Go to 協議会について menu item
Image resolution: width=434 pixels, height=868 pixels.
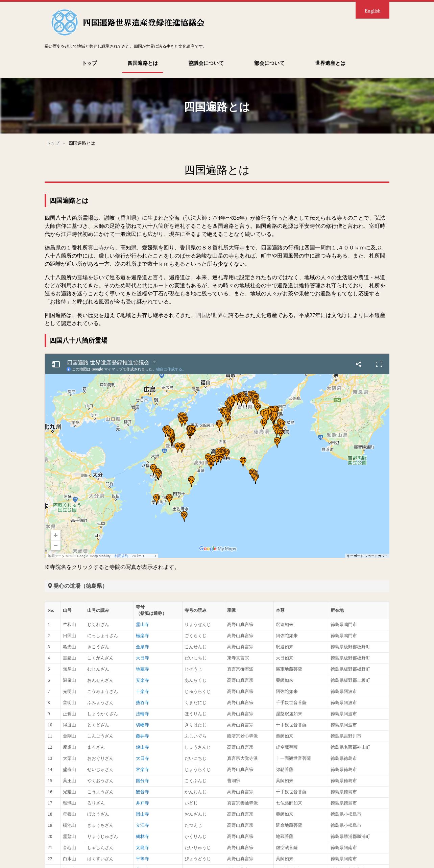click(206, 63)
